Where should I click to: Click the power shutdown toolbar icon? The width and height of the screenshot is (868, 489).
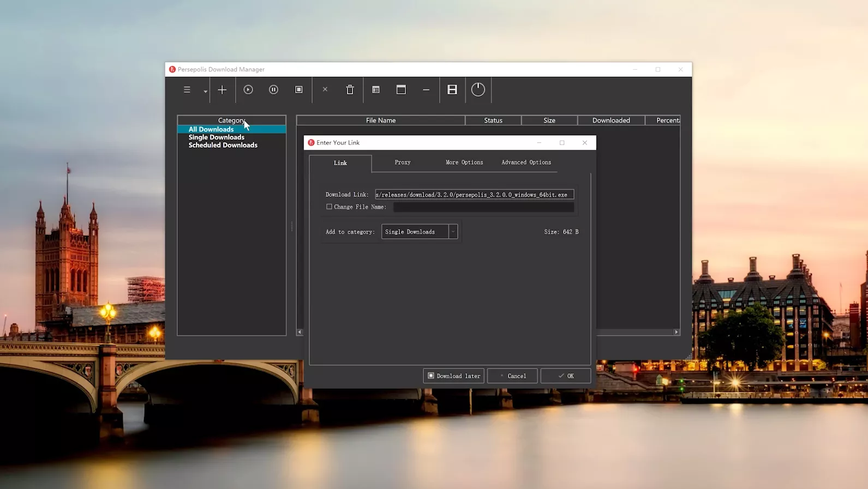(x=478, y=90)
